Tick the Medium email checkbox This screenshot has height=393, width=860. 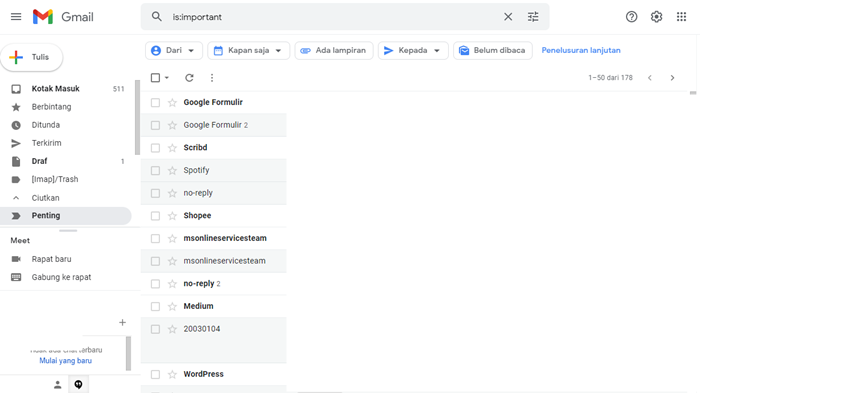coord(155,306)
